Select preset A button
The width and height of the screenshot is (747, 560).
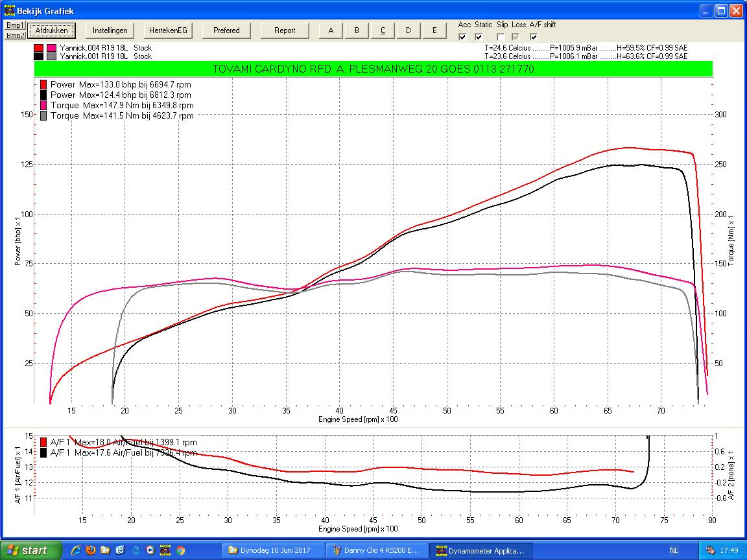pos(331,30)
